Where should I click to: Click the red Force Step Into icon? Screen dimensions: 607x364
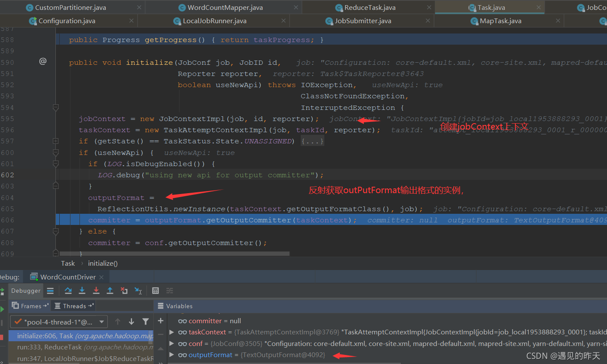pyautogui.click(x=96, y=291)
